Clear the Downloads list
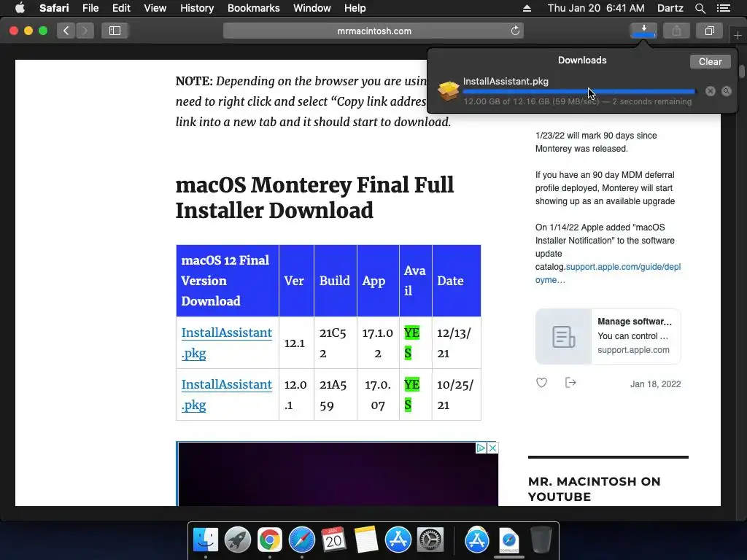The image size is (747, 560). (x=710, y=61)
